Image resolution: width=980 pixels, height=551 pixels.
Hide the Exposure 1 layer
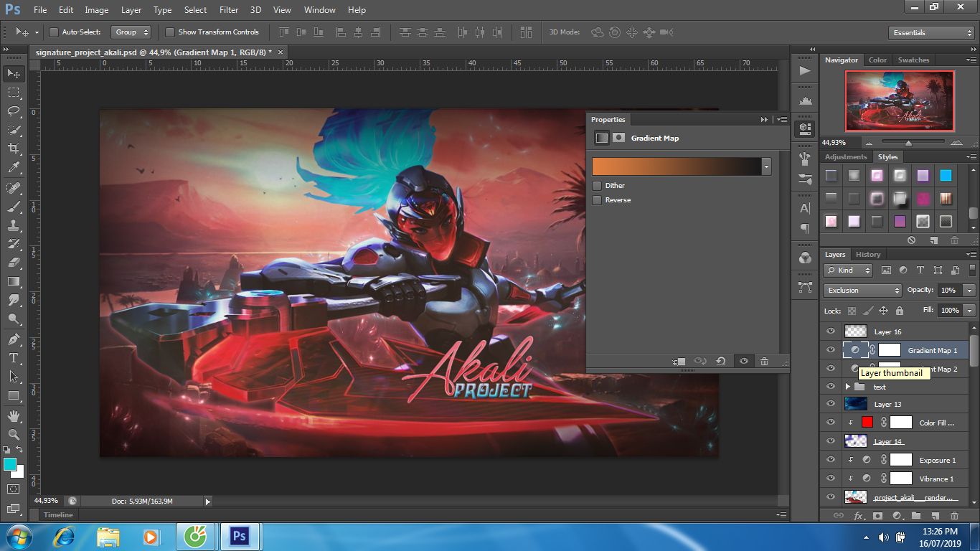click(x=831, y=460)
